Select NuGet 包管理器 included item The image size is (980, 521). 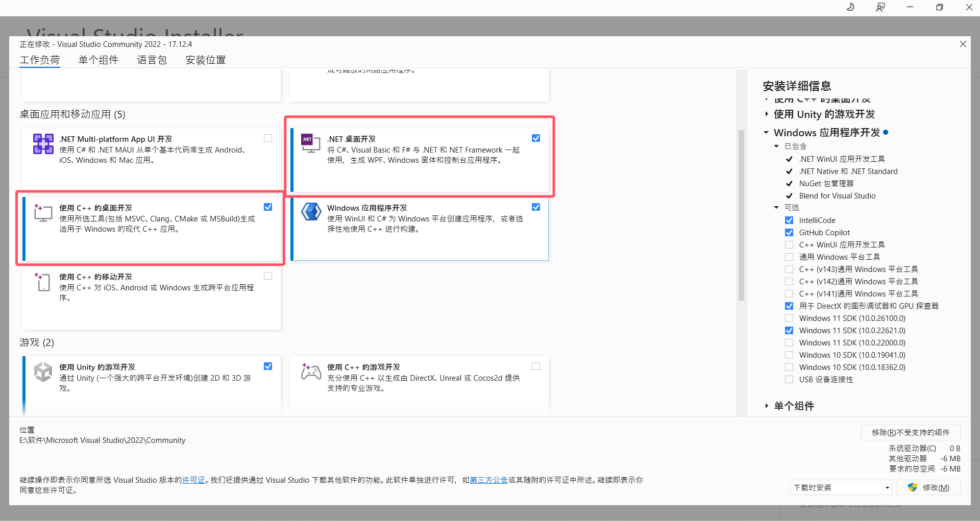click(826, 184)
